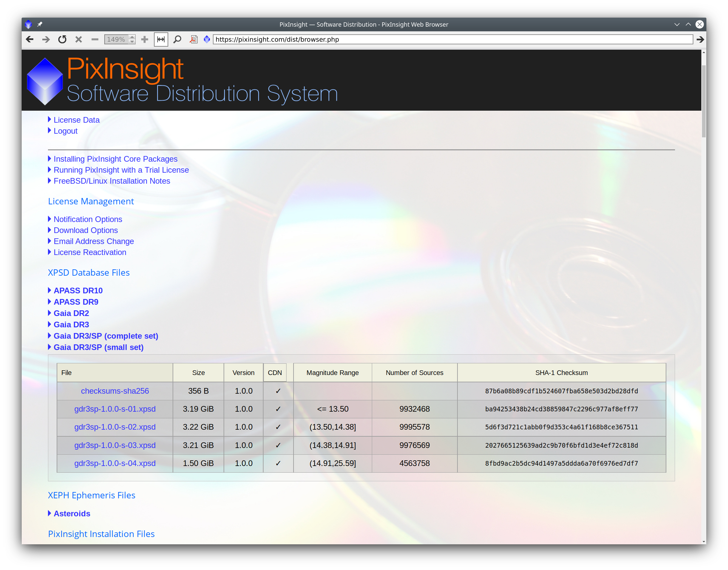Toggle fit-to-width view button
The width and height of the screenshot is (728, 570).
coord(161,39)
